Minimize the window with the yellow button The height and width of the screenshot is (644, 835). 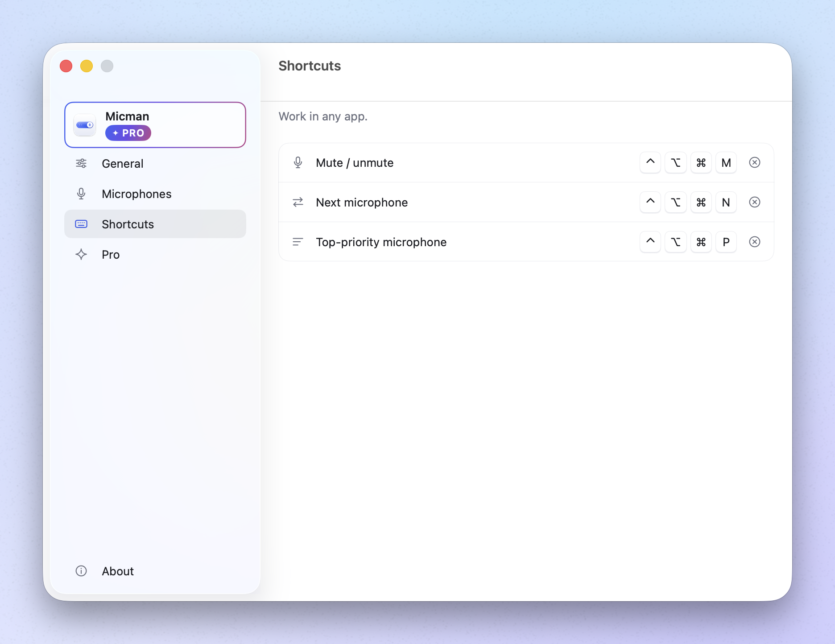[x=87, y=66]
